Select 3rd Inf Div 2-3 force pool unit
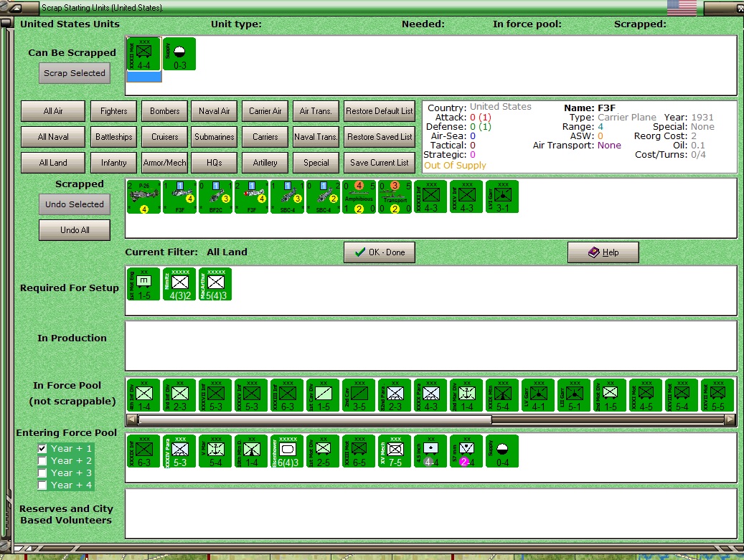 pos(179,396)
